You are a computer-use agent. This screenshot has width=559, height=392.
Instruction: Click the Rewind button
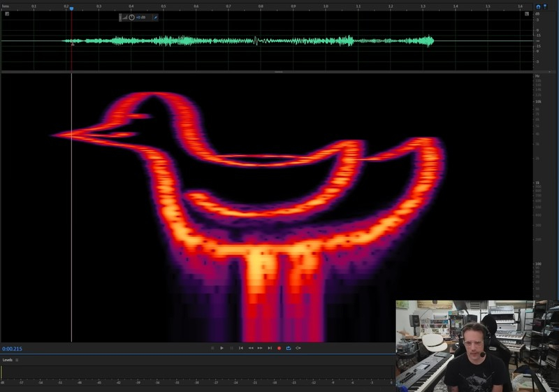tap(251, 348)
